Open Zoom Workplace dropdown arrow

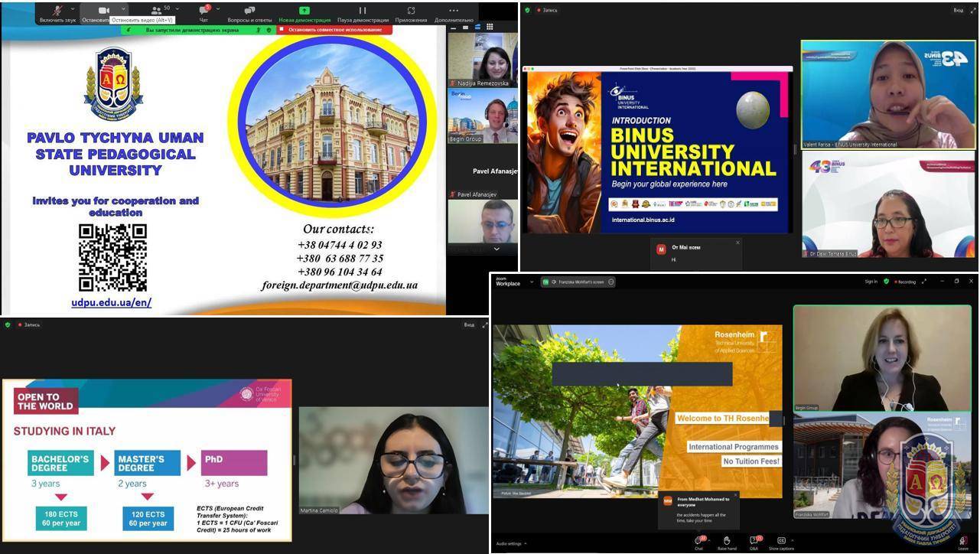tap(532, 282)
